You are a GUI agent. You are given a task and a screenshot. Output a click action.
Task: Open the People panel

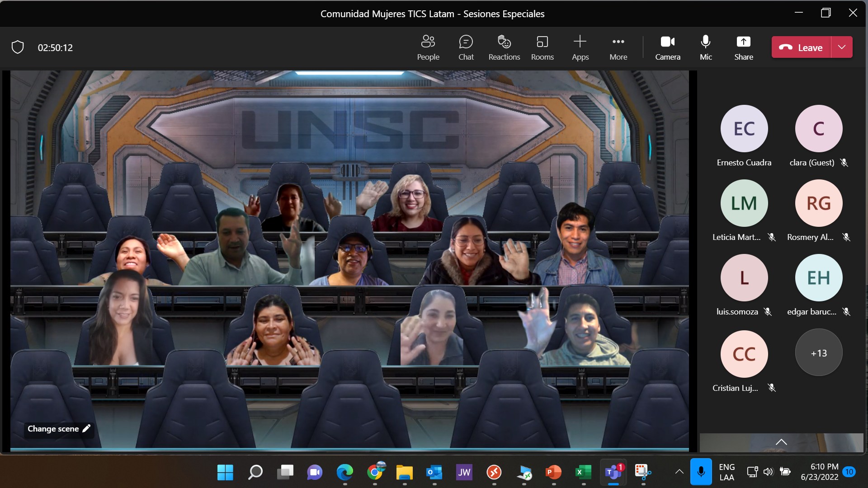pyautogui.click(x=428, y=47)
